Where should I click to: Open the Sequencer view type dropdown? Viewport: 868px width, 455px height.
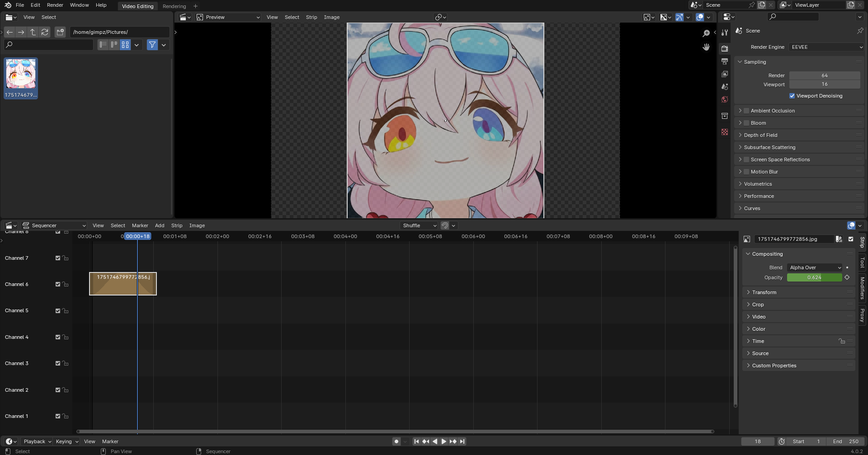[54, 225]
